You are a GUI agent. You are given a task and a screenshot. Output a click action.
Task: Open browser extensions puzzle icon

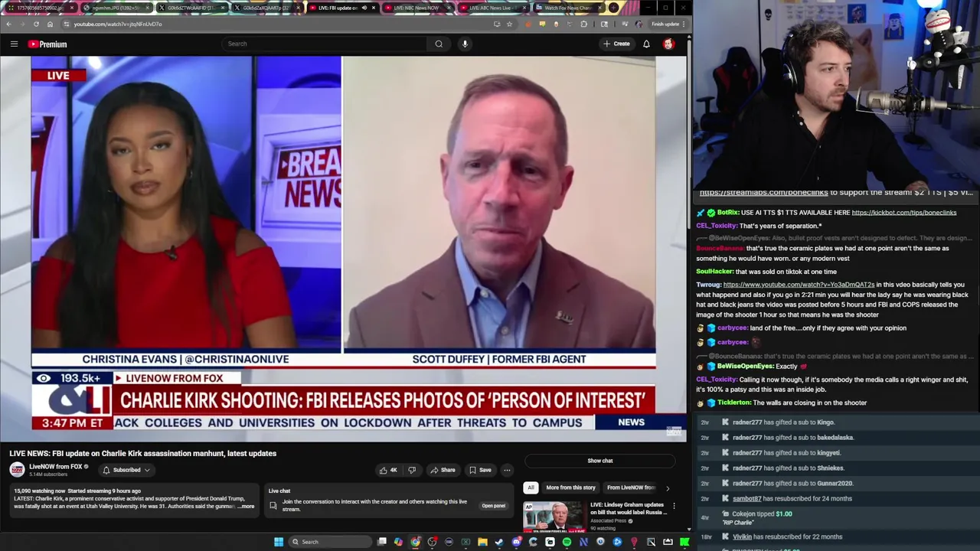point(584,24)
